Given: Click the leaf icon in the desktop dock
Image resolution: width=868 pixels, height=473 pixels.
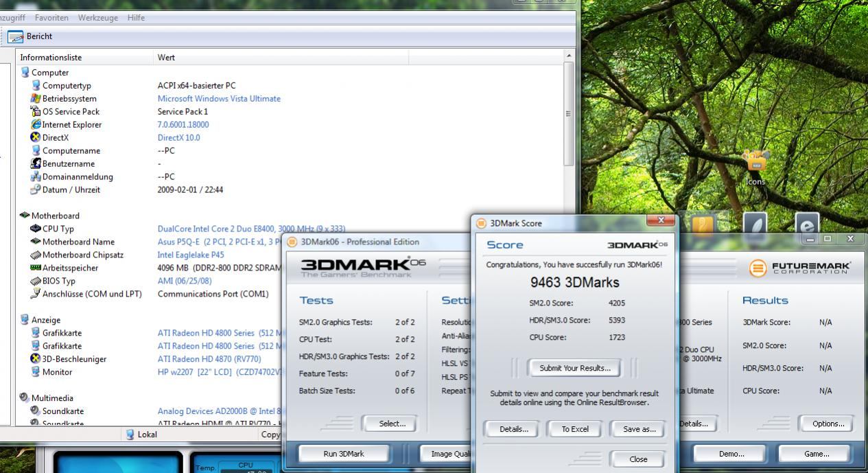Looking at the screenshot, I should tap(755, 226).
